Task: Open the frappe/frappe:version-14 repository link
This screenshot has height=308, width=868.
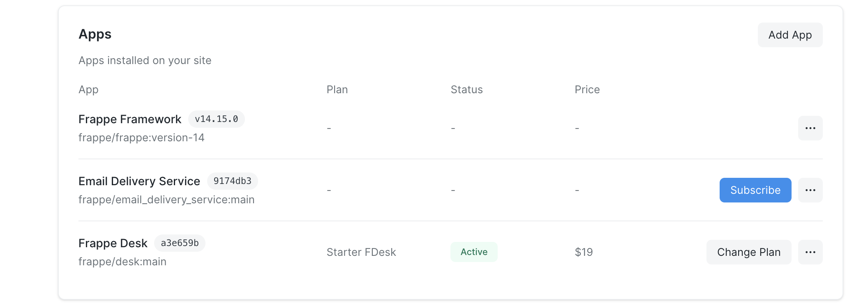Action: [x=141, y=138]
